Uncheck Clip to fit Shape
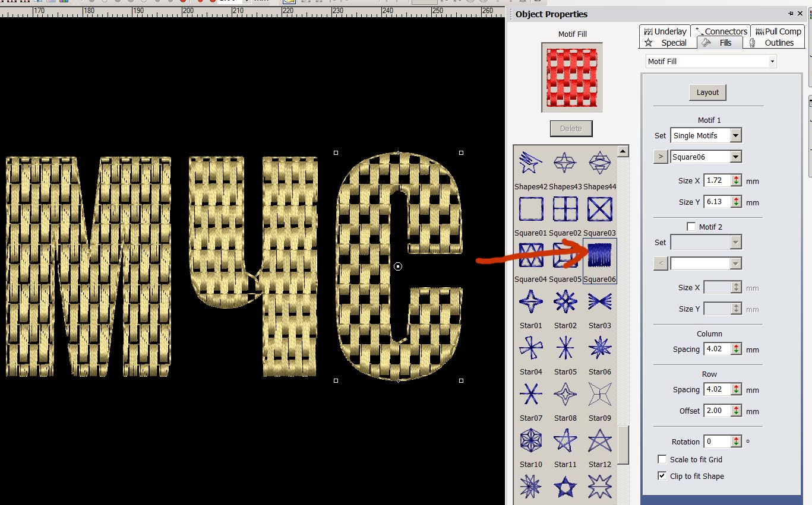Image resolution: width=812 pixels, height=505 pixels. coord(662,476)
